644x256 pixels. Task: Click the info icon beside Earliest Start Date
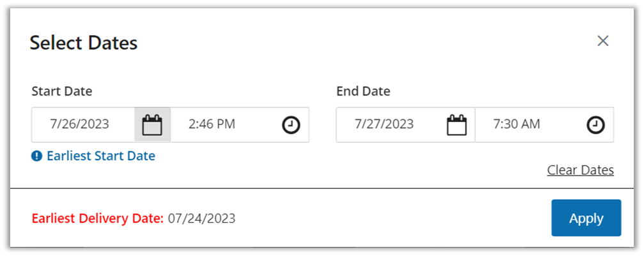pyautogui.click(x=37, y=156)
